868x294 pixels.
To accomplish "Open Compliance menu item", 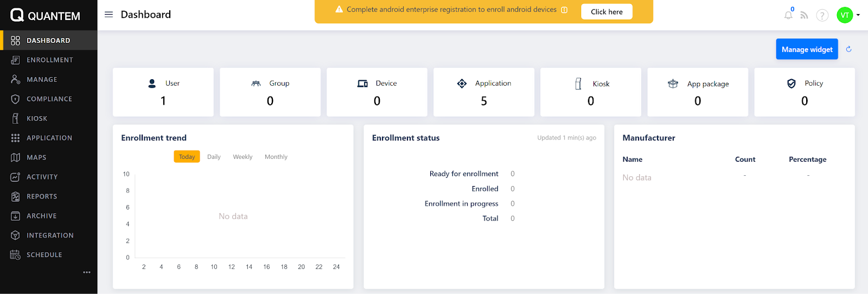I will [x=49, y=99].
